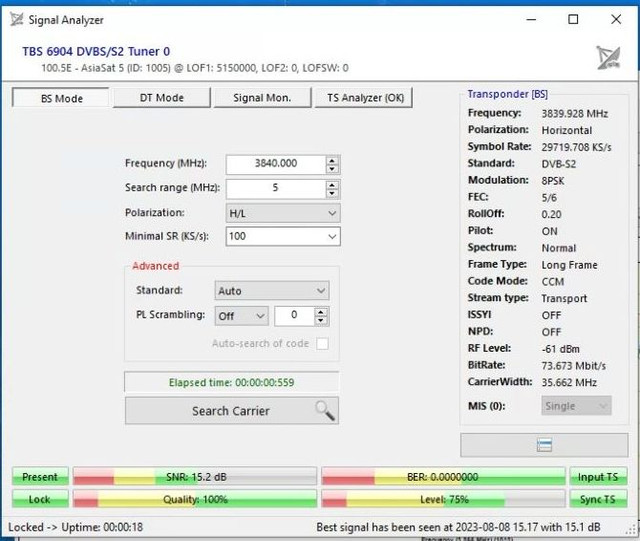Click the DVB-S2 standard value
This screenshot has height=541, width=640.
pyautogui.click(x=558, y=164)
